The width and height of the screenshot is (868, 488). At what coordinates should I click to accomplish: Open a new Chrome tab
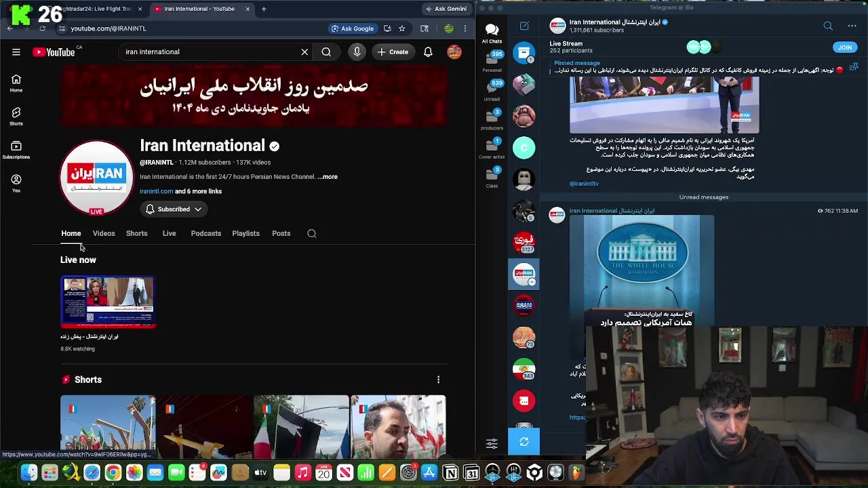pyautogui.click(x=264, y=9)
